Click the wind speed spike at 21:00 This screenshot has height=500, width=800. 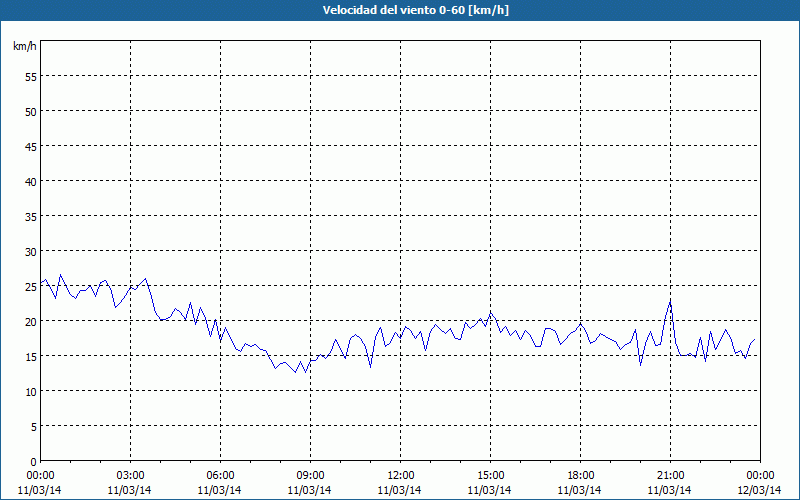click(x=670, y=302)
